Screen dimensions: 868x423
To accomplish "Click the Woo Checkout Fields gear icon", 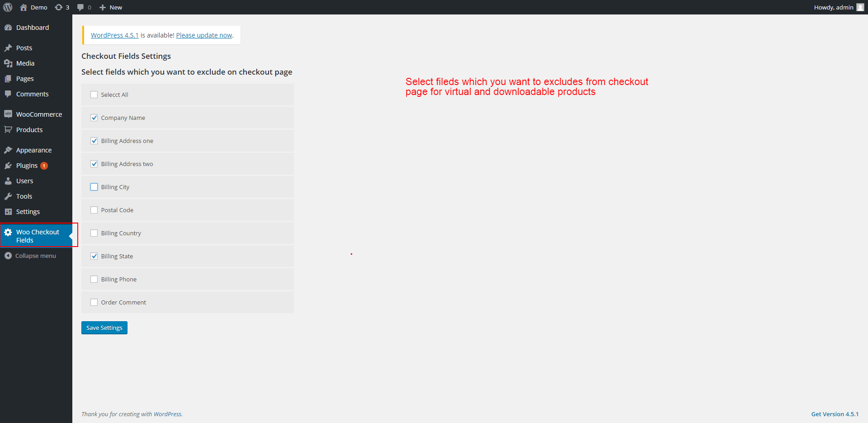I will [x=8, y=232].
